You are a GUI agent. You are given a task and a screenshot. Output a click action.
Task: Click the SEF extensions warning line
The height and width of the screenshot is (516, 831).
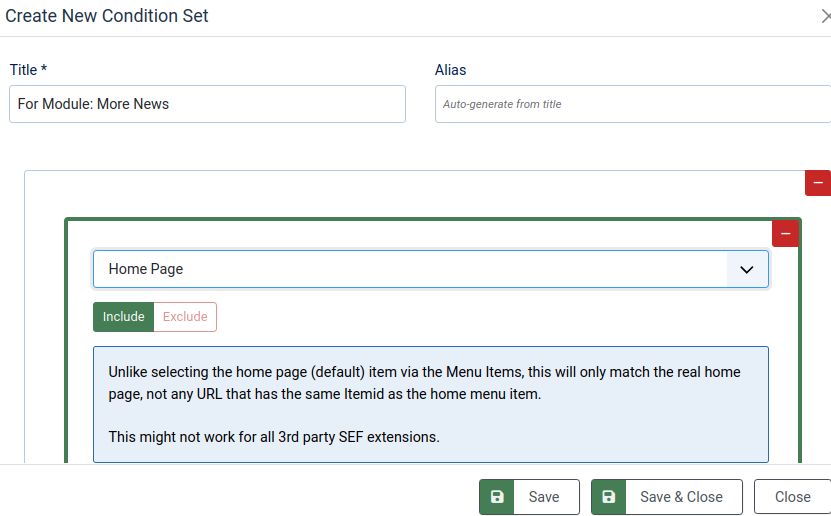(274, 437)
